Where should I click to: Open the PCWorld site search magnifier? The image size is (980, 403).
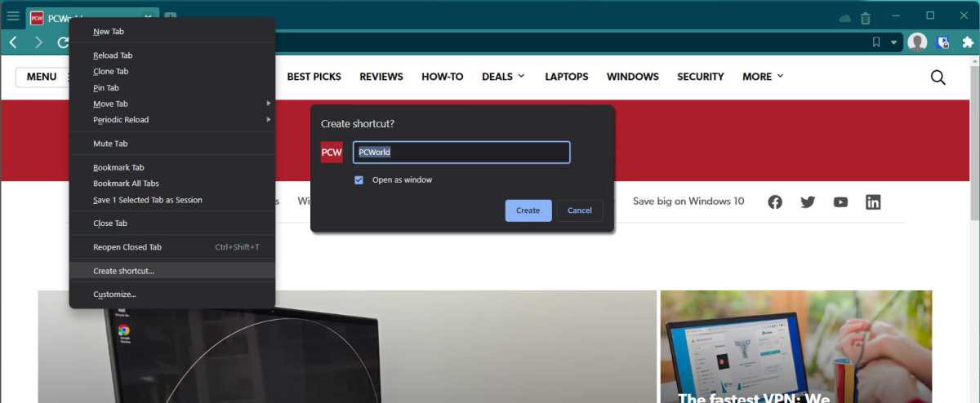pyautogui.click(x=938, y=77)
